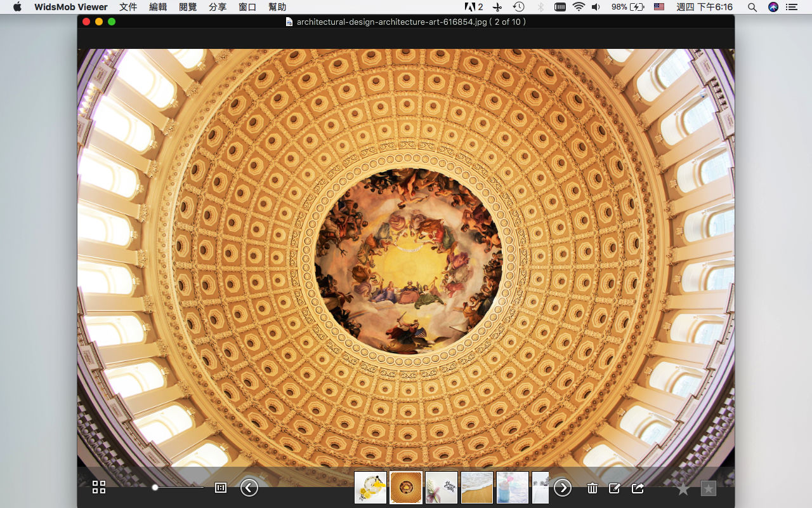
Task: Open the WidsMob Viewer app menu
Action: point(71,7)
